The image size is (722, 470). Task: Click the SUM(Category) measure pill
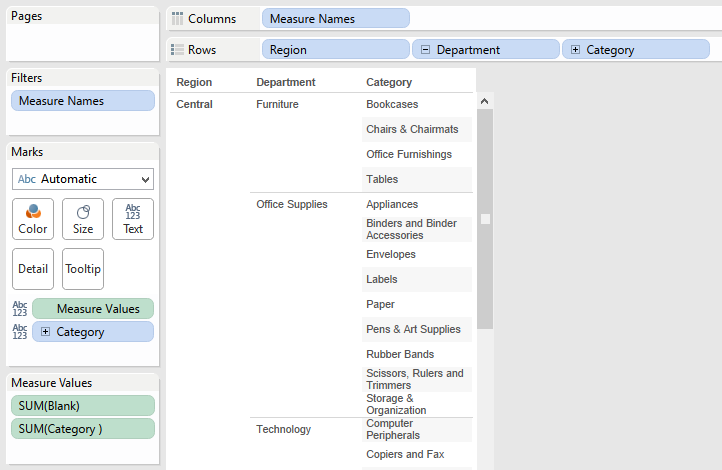click(83, 429)
